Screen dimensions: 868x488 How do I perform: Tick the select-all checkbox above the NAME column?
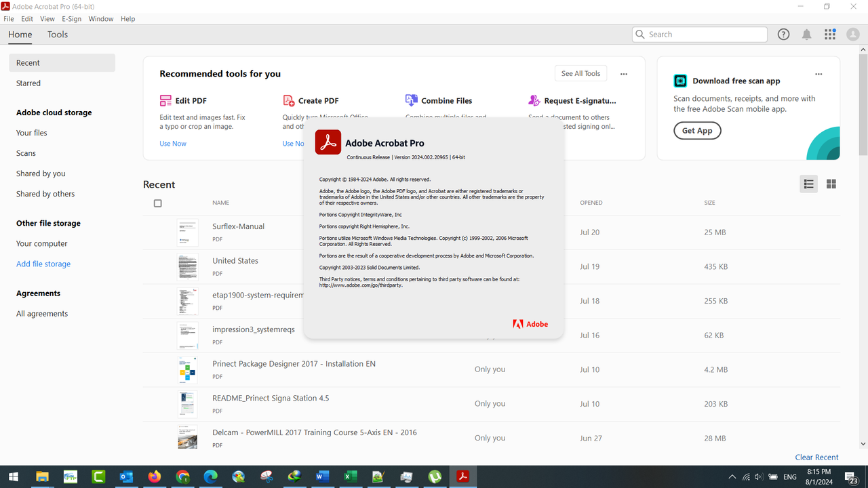click(x=158, y=203)
